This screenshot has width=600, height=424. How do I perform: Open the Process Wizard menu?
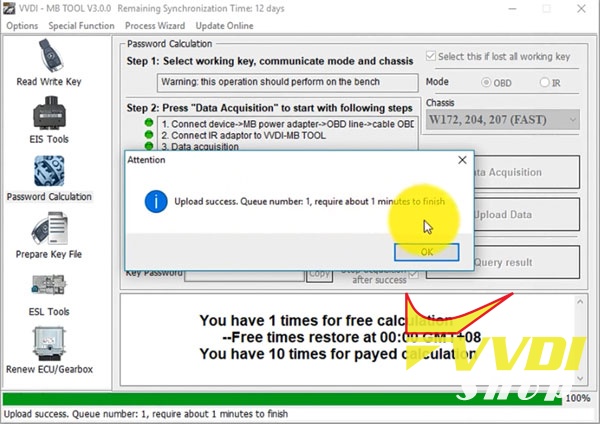pyautogui.click(x=155, y=26)
